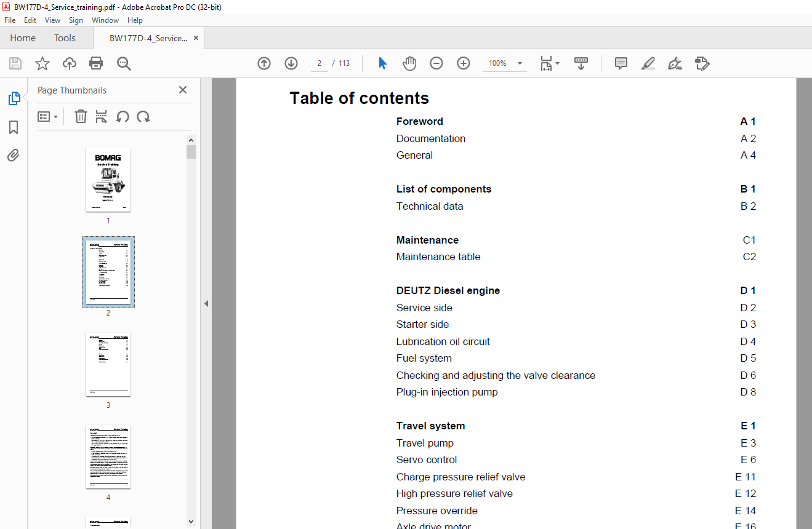Open the Window menu
The width and height of the screenshot is (812, 529).
pyautogui.click(x=105, y=20)
